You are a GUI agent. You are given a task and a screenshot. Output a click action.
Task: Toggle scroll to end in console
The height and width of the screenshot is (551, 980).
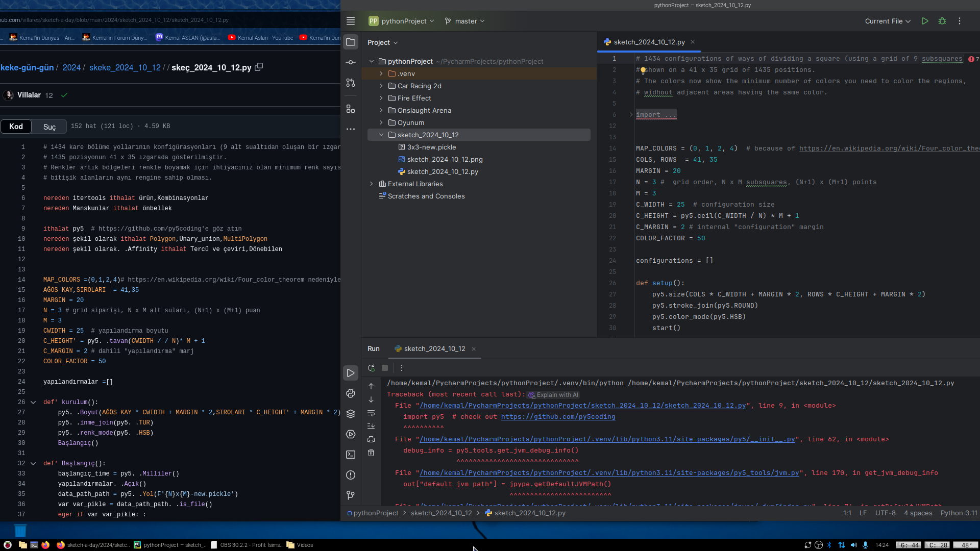(371, 426)
